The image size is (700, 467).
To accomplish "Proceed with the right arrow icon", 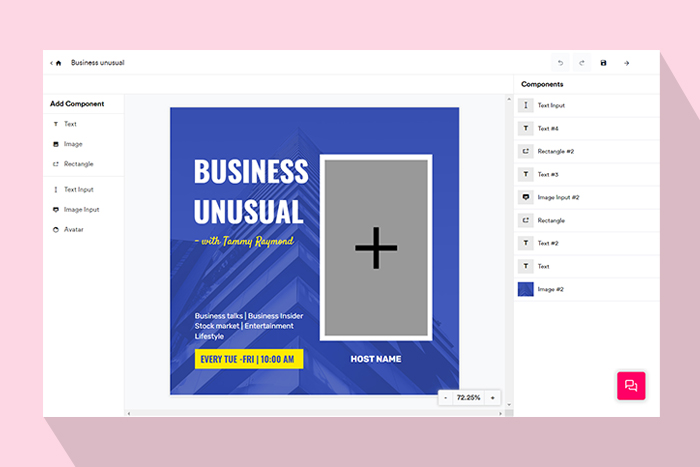I will tap(627, 63).
